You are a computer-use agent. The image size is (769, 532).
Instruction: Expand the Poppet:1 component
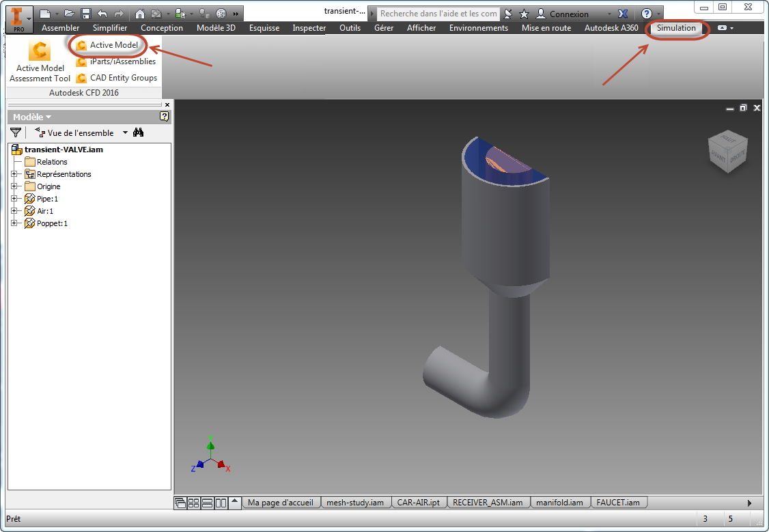coord(14,223)
